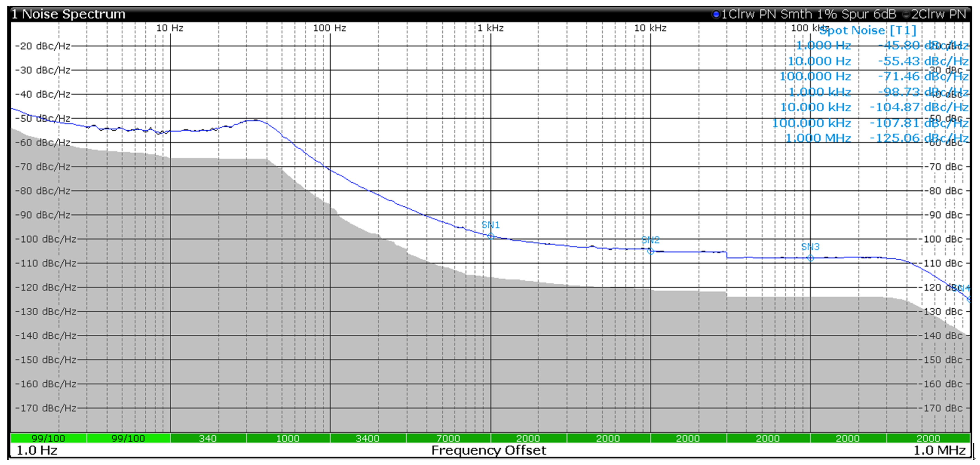This screenshot has height=465, width=980.
Task: Click the blue trace 1 indicator dot
Action: point(716,14)
